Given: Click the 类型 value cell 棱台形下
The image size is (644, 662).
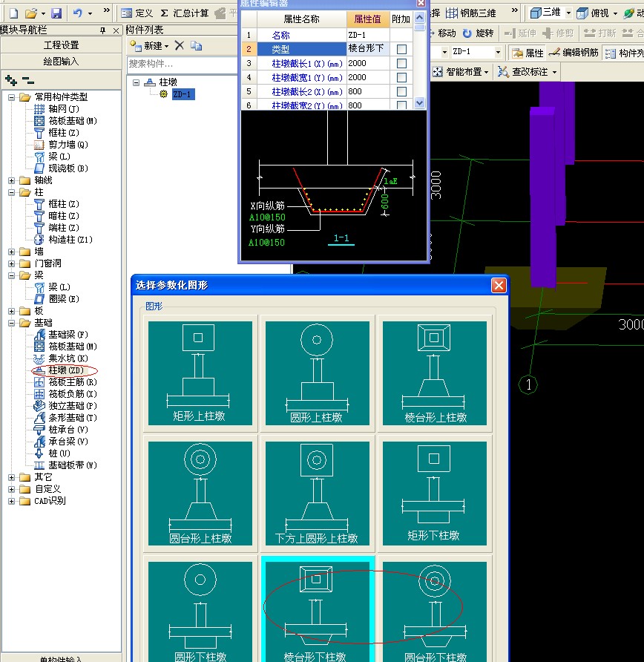Looking at the screenshot, I should (x=367, y=48).
